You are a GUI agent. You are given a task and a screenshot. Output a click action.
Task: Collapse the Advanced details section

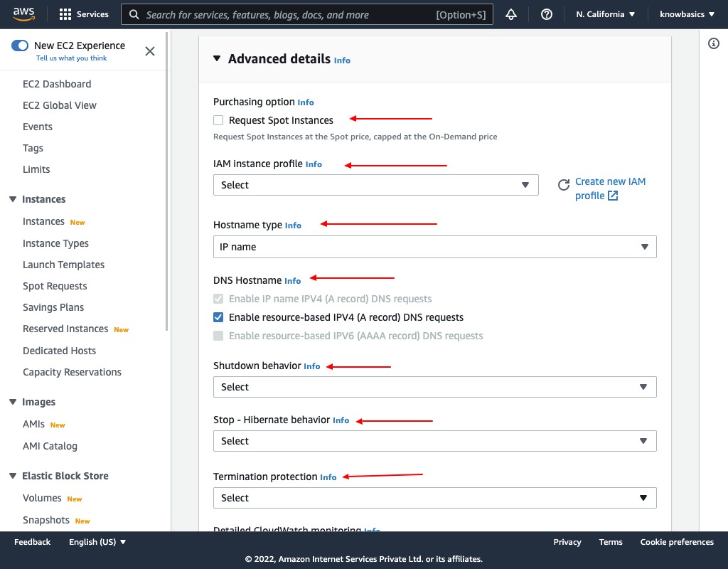217,58
